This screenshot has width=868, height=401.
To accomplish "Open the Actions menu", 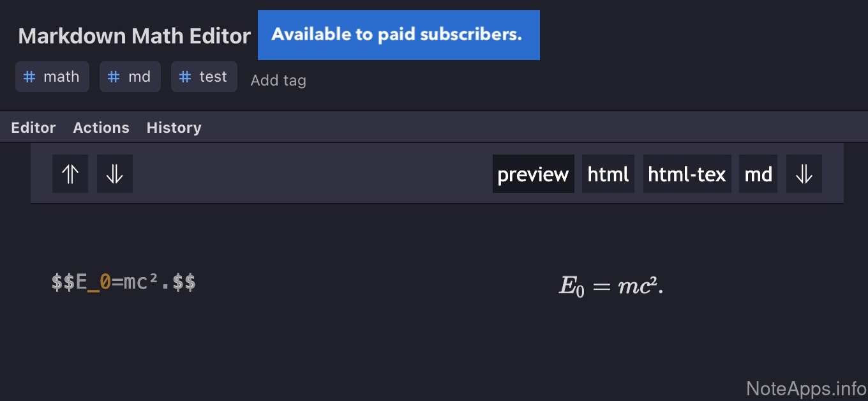I will pos(101,128).
